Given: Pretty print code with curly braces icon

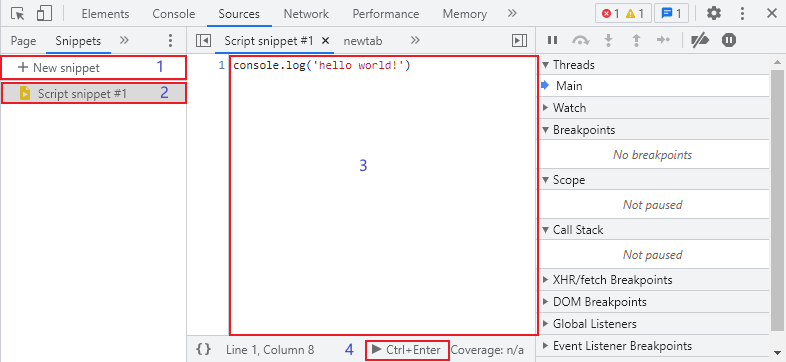Looking at the screenshot, I should coord(204,349).
